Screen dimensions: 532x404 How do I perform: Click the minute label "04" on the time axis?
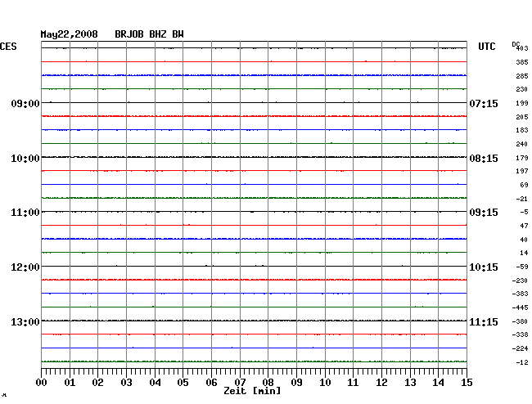(155, 382)
